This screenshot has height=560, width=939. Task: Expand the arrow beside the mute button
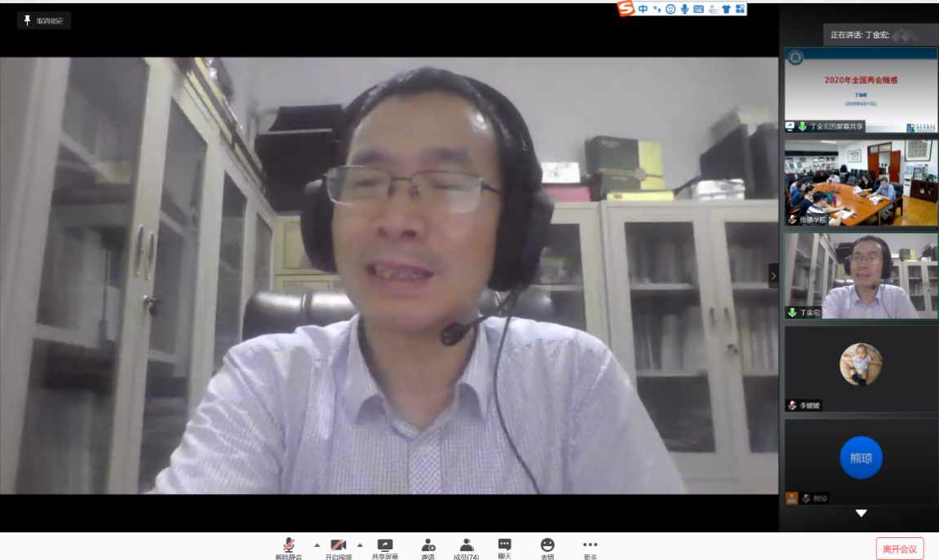click(317, 545)
